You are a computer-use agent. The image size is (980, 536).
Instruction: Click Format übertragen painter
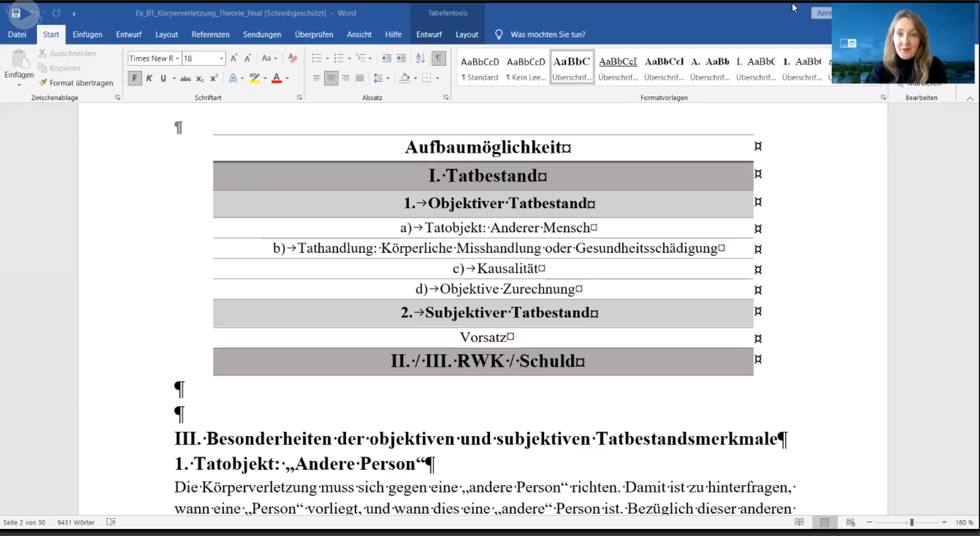click(x=76, y=83)
